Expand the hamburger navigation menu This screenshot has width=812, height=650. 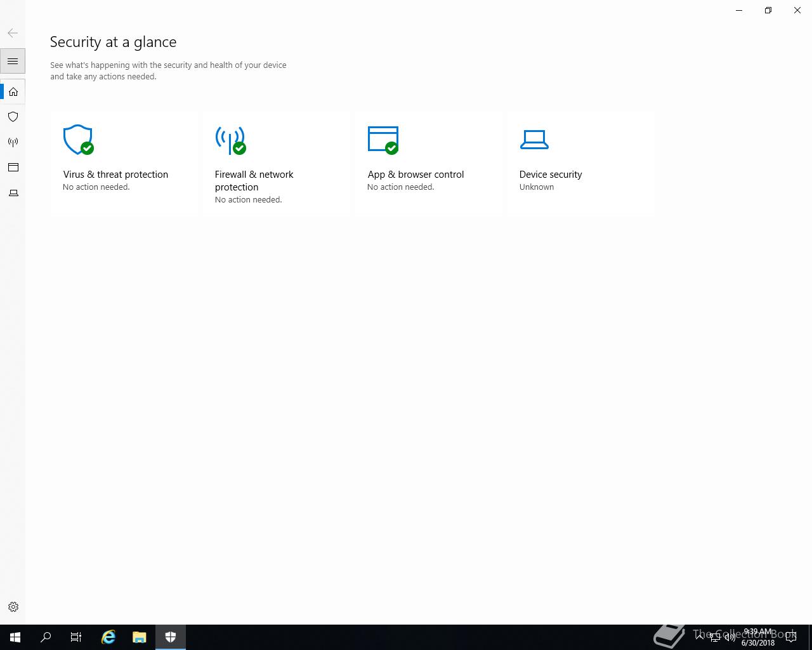[x=13, y=61]
